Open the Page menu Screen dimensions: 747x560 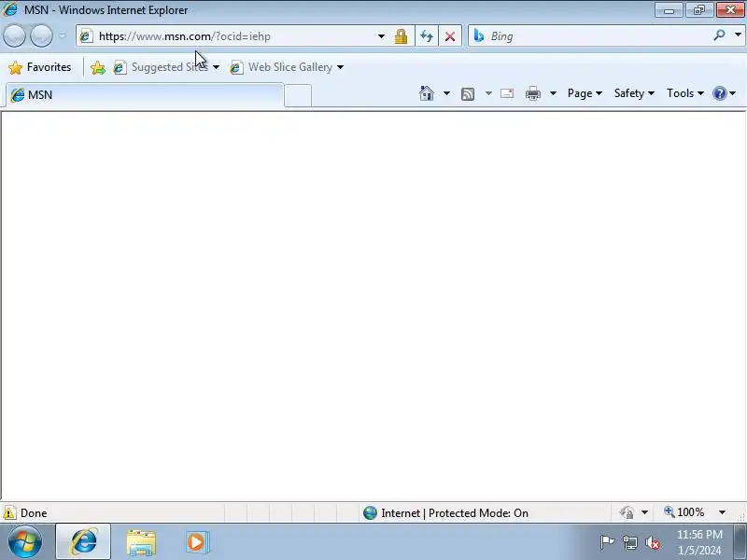tap(585, 93)
